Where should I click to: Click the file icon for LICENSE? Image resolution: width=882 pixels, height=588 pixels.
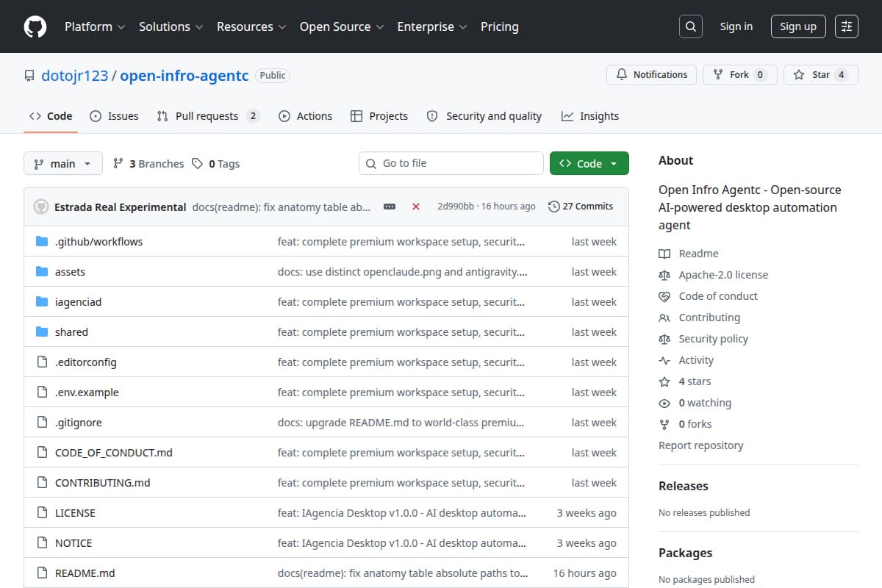pyautogui.click(x=42, y=513)
